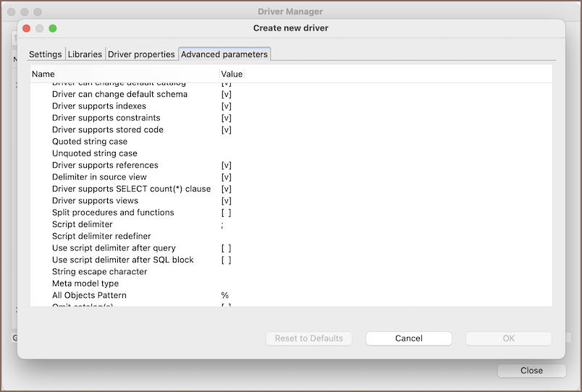Select the Meta model type row

85,284
